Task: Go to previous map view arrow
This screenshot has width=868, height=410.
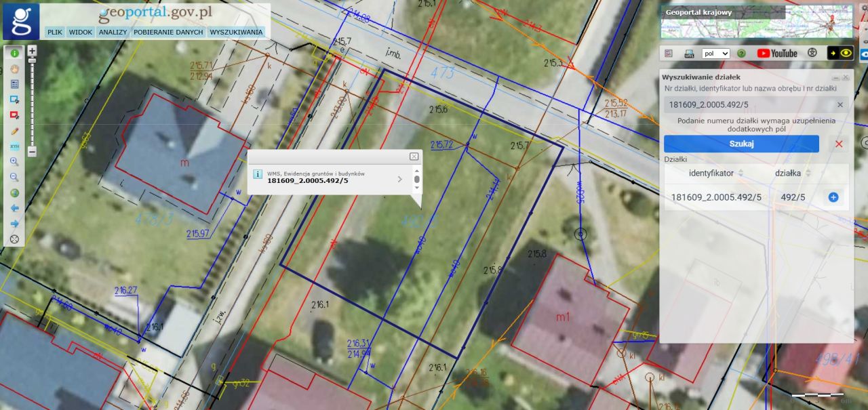Action: [14, 208]
